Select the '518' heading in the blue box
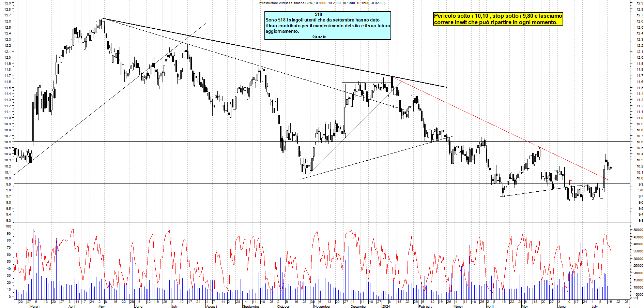The image size is (644, 308). tap(318, 14)
